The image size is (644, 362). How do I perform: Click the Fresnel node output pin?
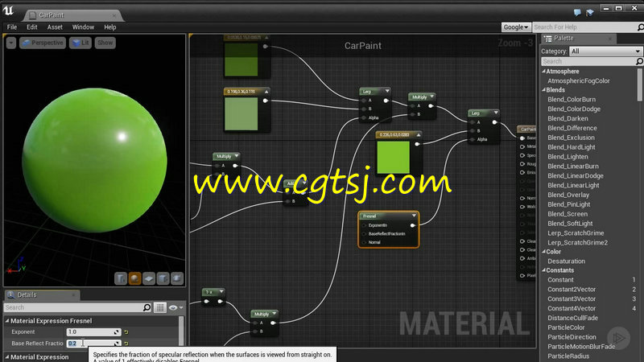point(413,225)
